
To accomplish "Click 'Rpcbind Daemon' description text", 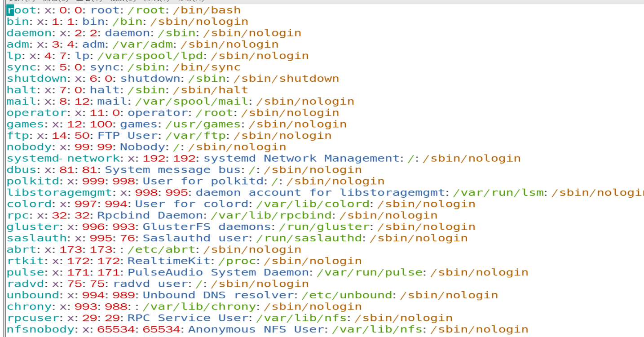I will [x=150, y=215].
